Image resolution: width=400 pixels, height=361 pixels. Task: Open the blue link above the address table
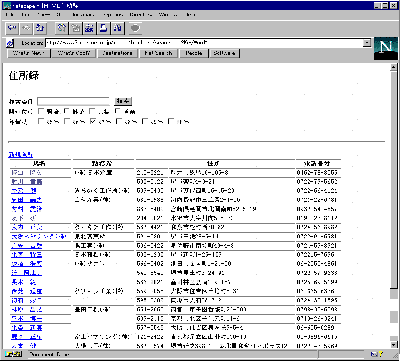21,154
